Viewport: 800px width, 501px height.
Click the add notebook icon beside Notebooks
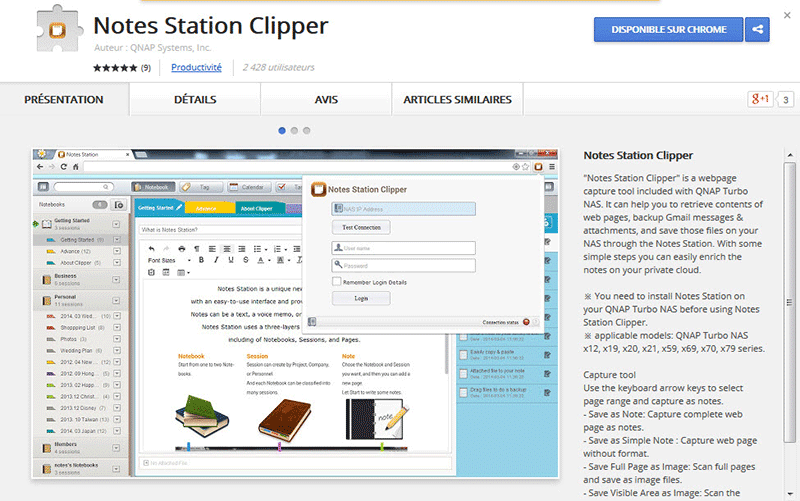pos(119,205)
